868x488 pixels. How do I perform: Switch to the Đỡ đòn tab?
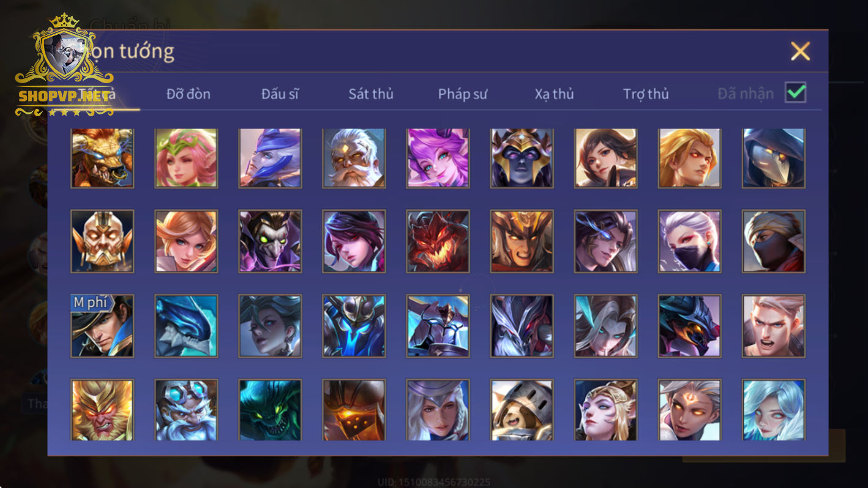pyautogui.click(x=189, y=94)
